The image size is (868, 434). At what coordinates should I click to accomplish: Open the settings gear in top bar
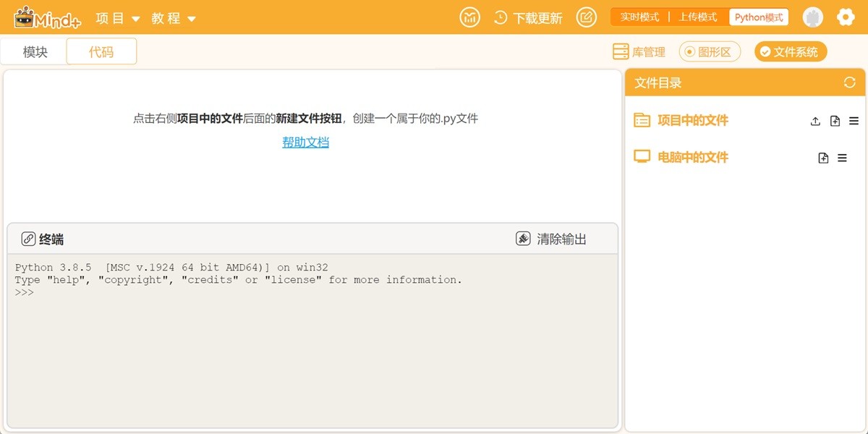click(846, 17)
